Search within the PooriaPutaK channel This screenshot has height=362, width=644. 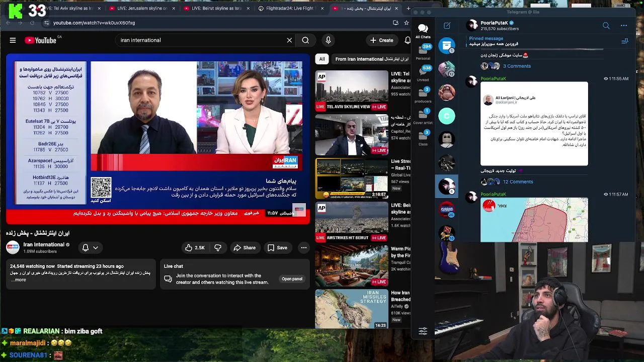tap(606, 25)
